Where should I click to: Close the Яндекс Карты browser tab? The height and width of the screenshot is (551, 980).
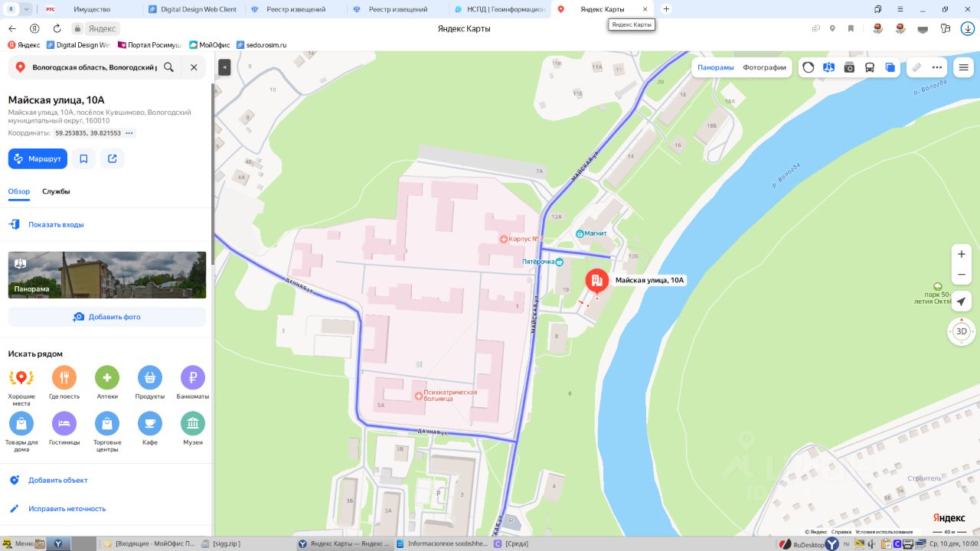click(x=645, y=9)
